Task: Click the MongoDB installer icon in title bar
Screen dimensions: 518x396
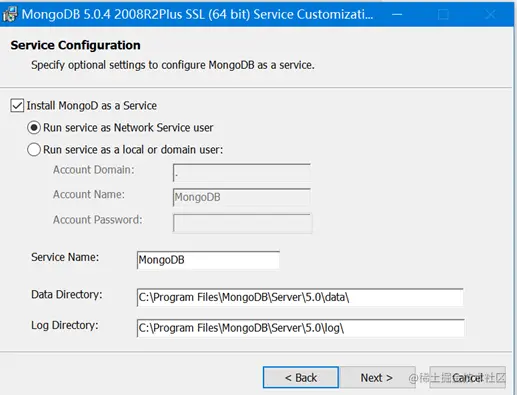Action: (x=9, y=14)
